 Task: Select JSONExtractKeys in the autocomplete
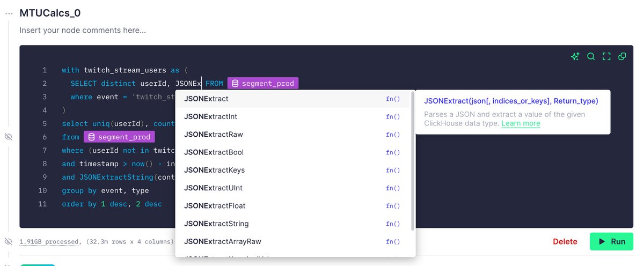tap(294, 170)
